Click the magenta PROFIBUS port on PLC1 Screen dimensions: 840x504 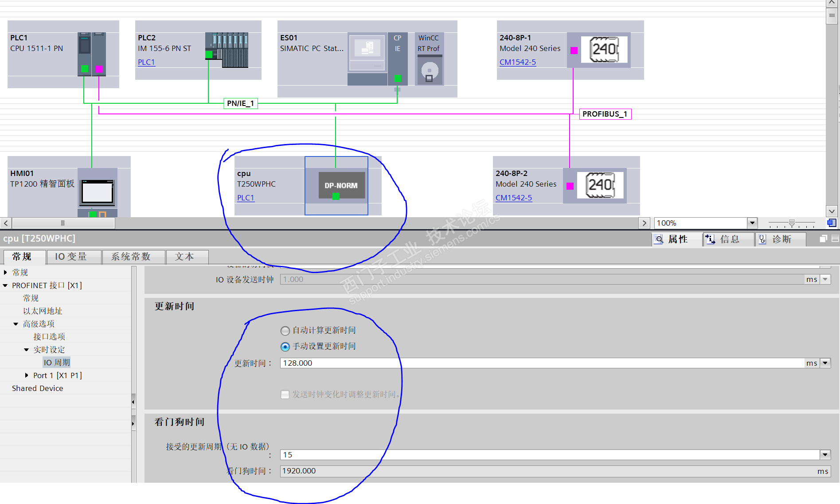click(x=99, y=69)
